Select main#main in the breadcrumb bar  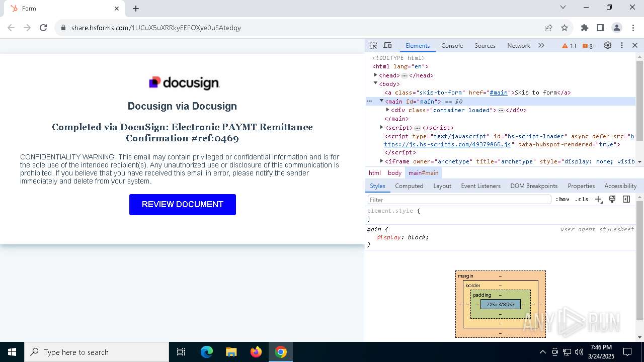pos(423,173)
